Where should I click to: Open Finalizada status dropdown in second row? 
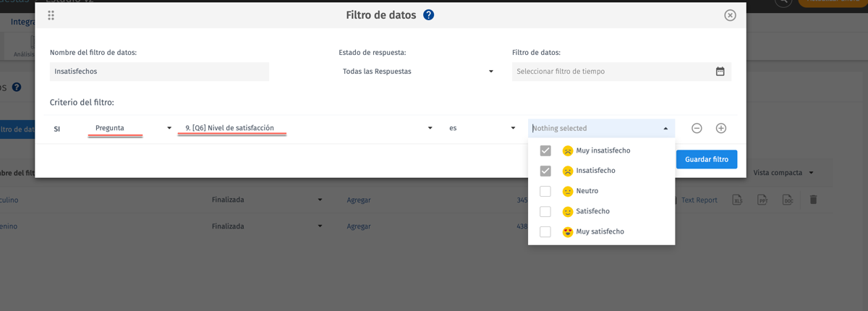tap(267, 226)
